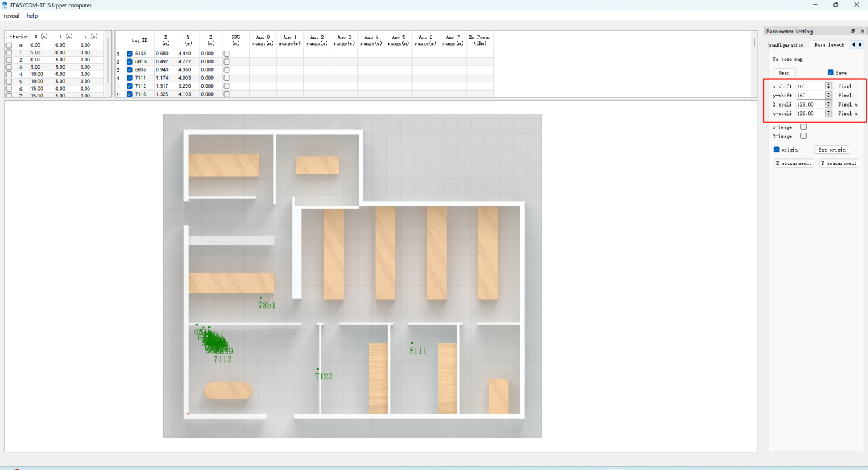
Task: Click the FEASYCOM-RTLS application icon in the title bar
Action: [x=6, y=5]
